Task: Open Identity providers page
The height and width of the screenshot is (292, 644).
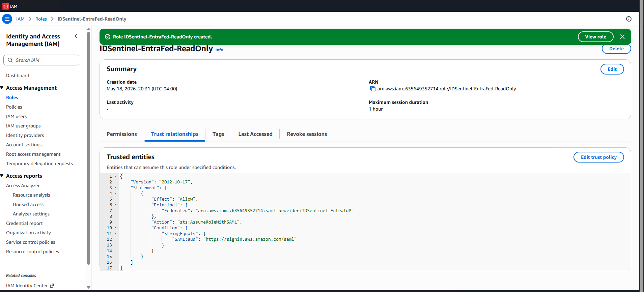Action: pyautogui.click(x=25, y=135)
